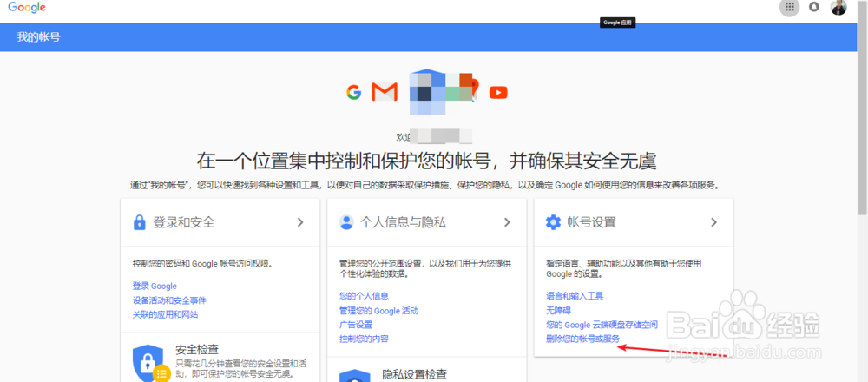Click the YouTube play icon
Viewport: 868px width, 382px height.
498,92
